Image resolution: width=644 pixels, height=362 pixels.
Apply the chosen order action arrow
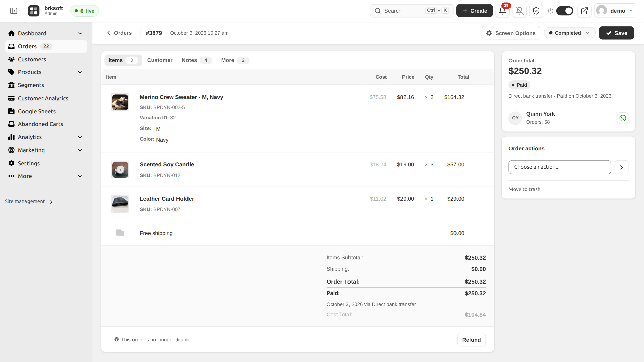(x=621, y=167)
